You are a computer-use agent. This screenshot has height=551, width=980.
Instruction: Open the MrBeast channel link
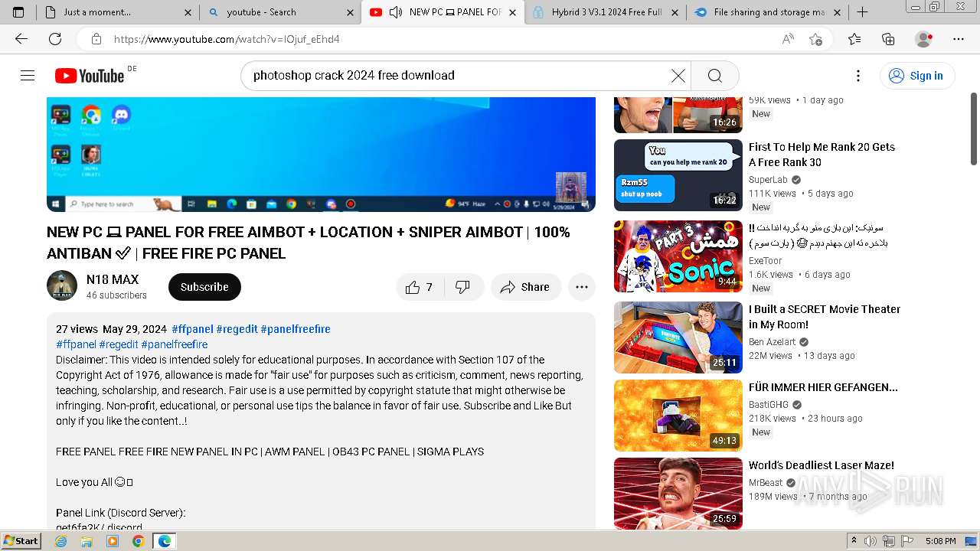click(x=766, y=483)
